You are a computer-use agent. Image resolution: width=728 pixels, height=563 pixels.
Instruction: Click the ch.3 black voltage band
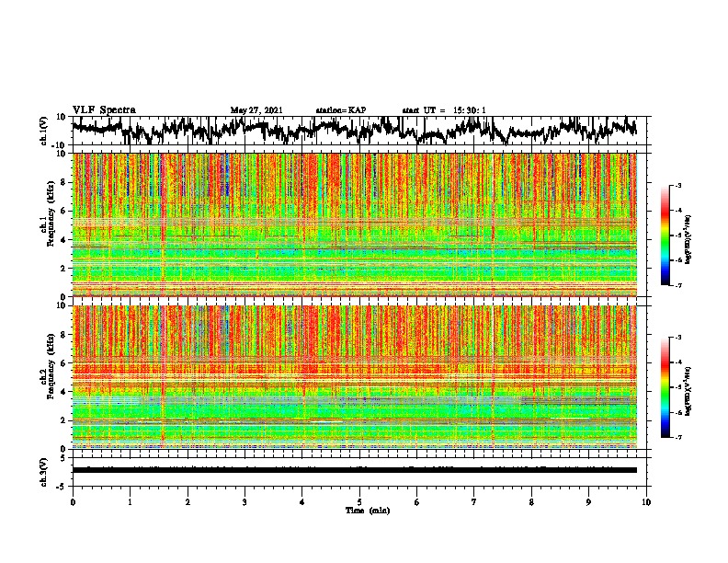point(355,470)
